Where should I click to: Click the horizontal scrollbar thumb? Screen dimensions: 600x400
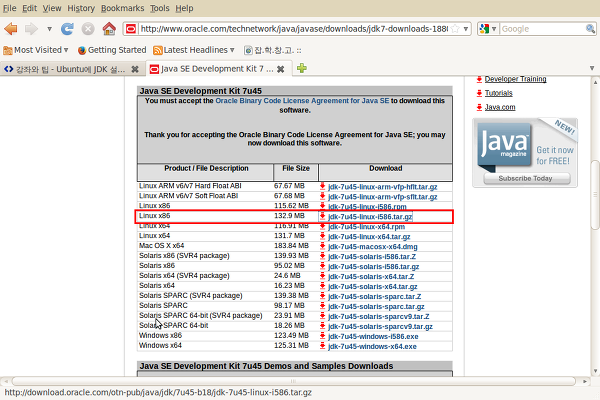click(x=293, y=381)
